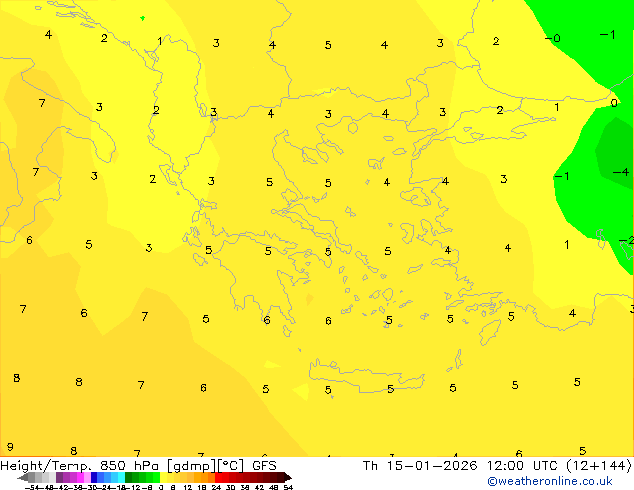Click the "-0" temperature value on the map
This screenshot has width=634, height=490.
coord(552,38)
